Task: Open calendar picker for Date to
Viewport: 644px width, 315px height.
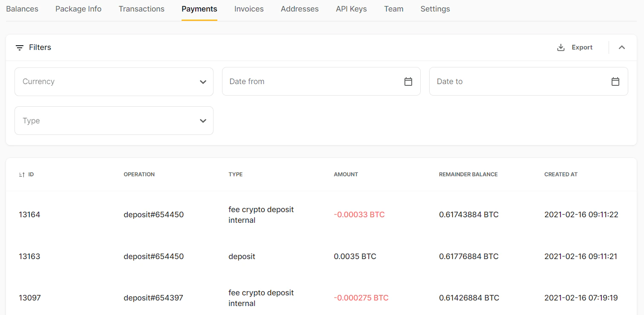Action: [x=615, y=82]
